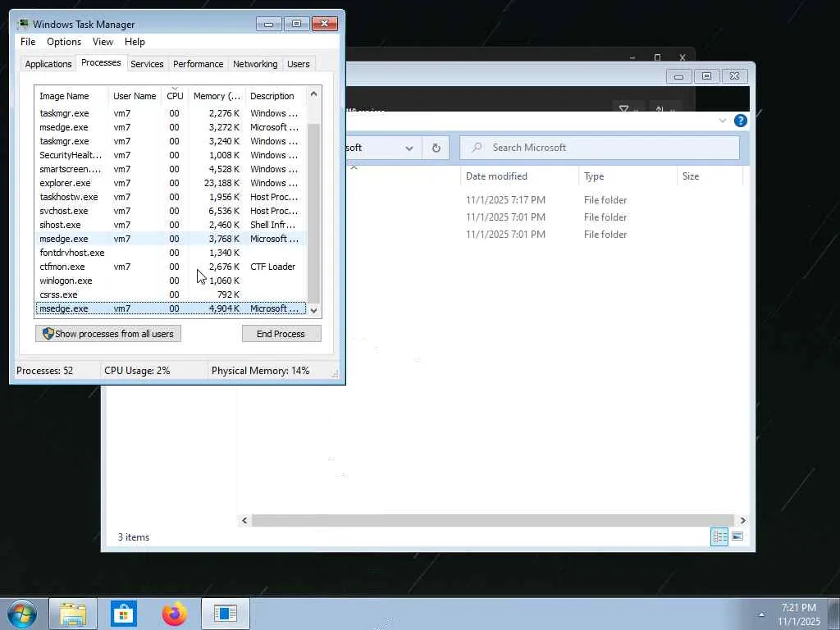Sort by Image Name column
The height and width of the screenshot is (630, 840).
pyautogui.click(x=71, y=96)
